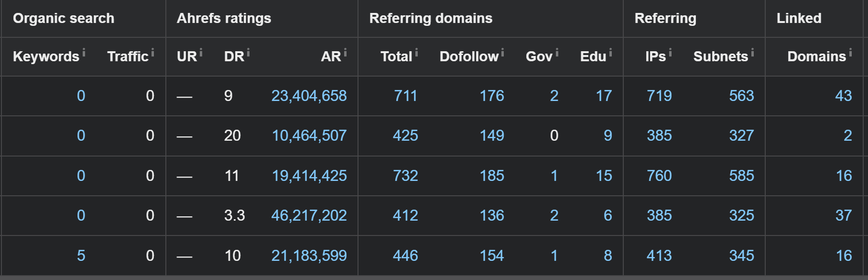Sort table by the Gov column header

[539, 56]
